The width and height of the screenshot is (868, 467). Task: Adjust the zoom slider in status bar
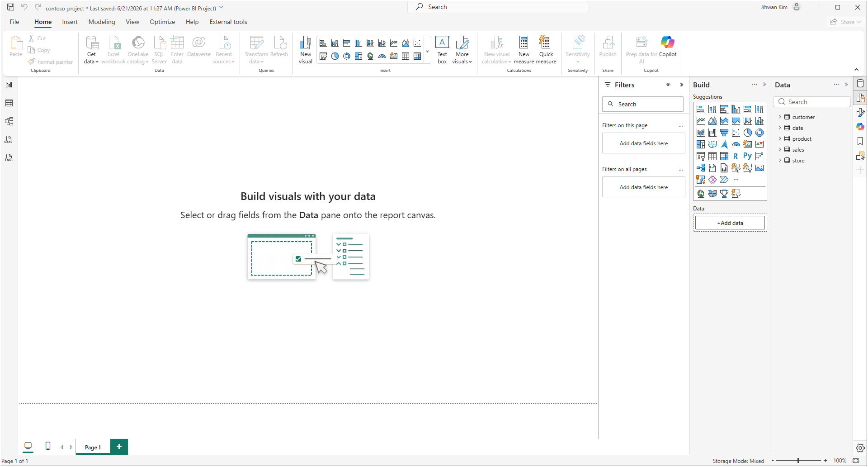tap(798, 461)
